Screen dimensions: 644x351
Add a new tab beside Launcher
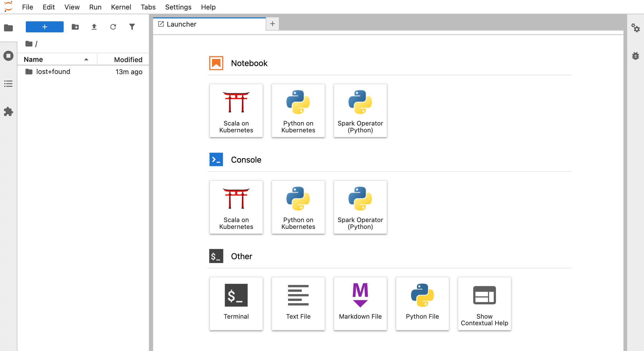[x=273, y=24]
